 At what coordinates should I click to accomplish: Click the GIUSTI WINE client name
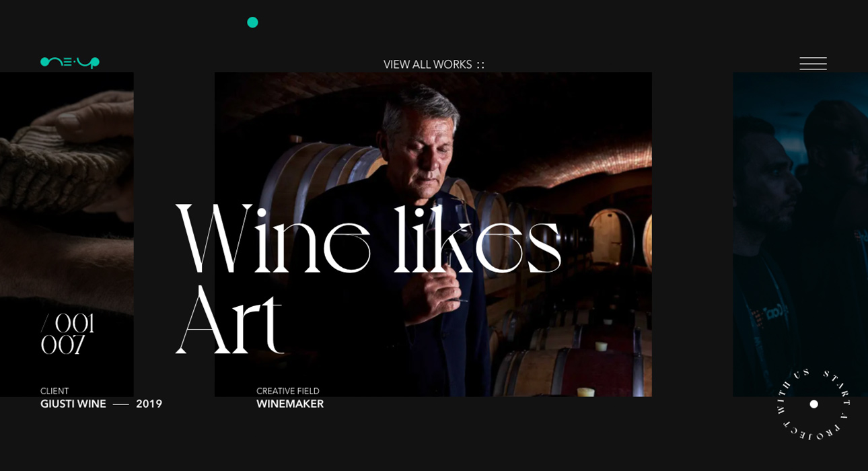[x=73, y=404]
